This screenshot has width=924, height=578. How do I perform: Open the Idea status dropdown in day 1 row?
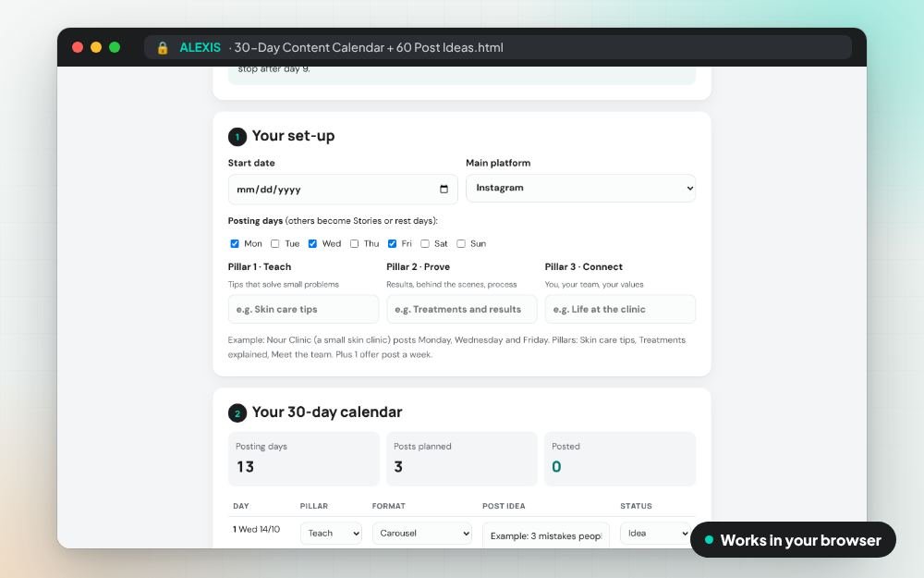coord(655,534)
